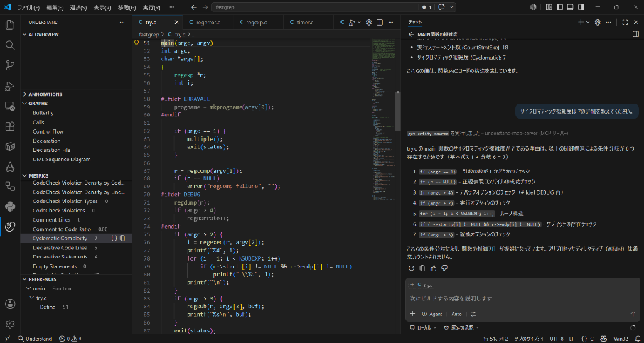The image size is (644, 343).
Task: Click the fastgrep breadcrumb
Action: pyautogui.click(x=149, y=35)
